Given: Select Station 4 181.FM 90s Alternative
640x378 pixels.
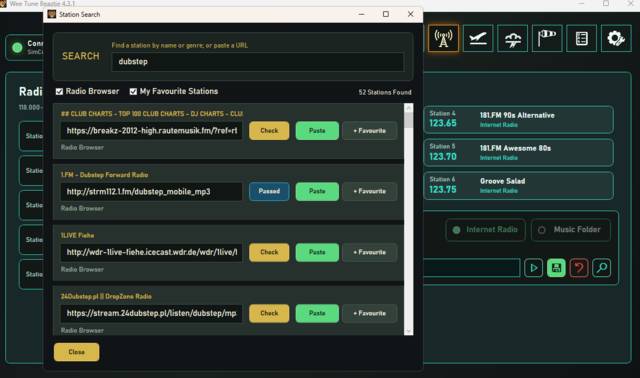Looking at the screenshot, I should (x=518, y=120).
